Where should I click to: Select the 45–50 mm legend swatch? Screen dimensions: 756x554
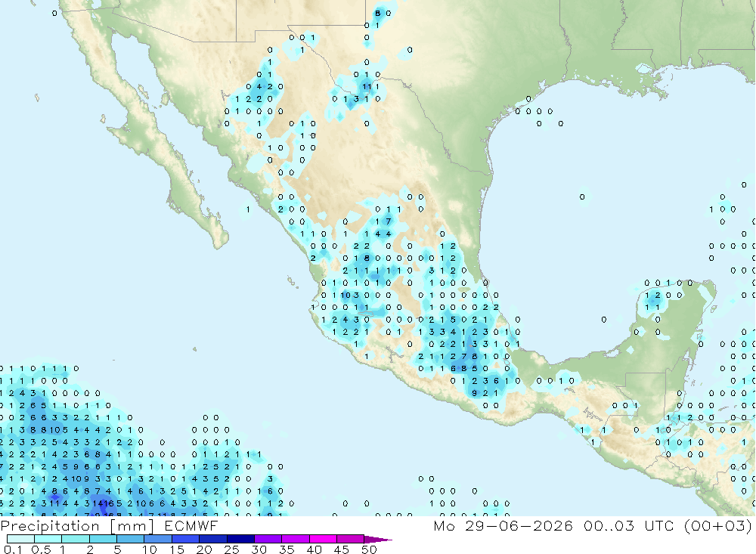(x=350, y=539)
